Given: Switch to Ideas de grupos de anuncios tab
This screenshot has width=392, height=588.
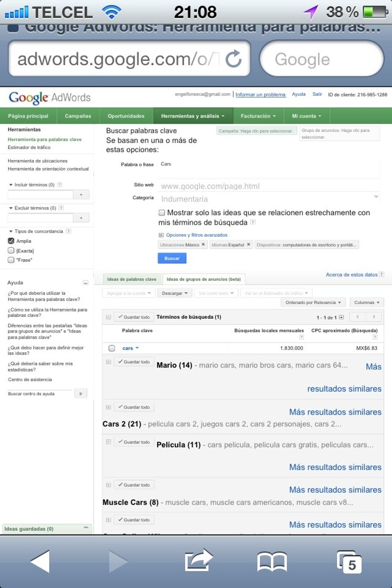Looking at the screenshot, I should (204, 279).
